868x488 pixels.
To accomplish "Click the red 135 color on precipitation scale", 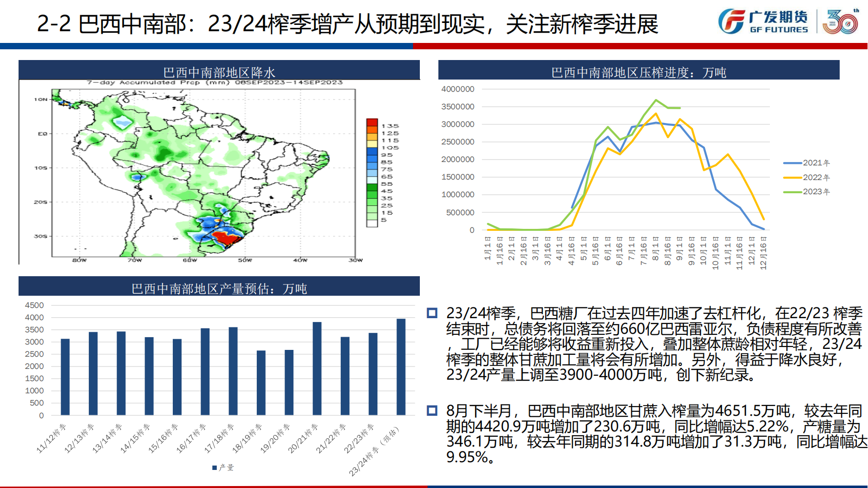I will tap(372, 122).
